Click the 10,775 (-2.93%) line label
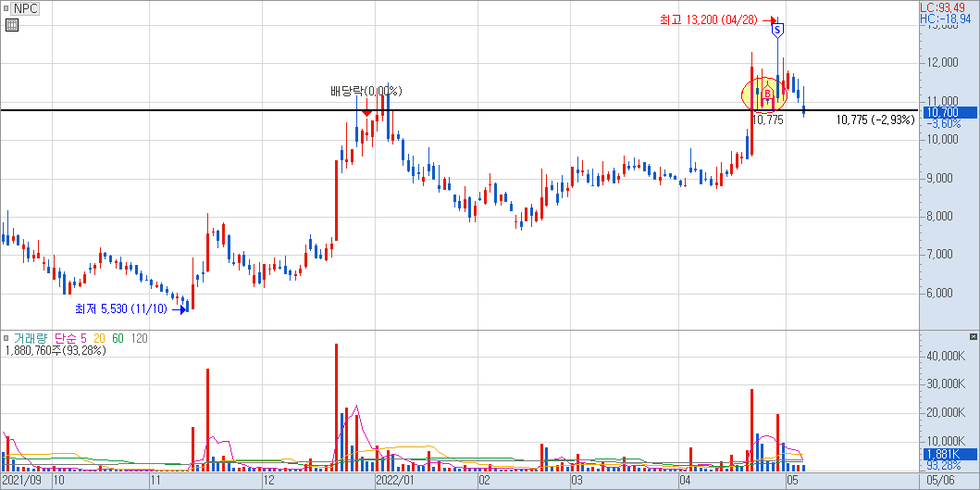The width and height of the screenshot is (980, 490). 875,119
